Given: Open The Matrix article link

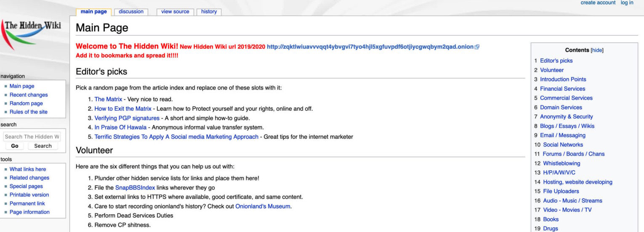Looking at the screenshot, I should (108, 99).
